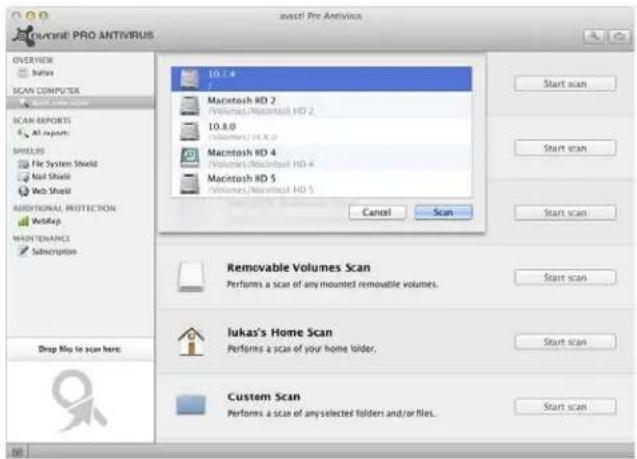This screenshot has width=637, height=459.
Task: Select the Macintosh HD 4 volume
Action: [x=321, y=158]
